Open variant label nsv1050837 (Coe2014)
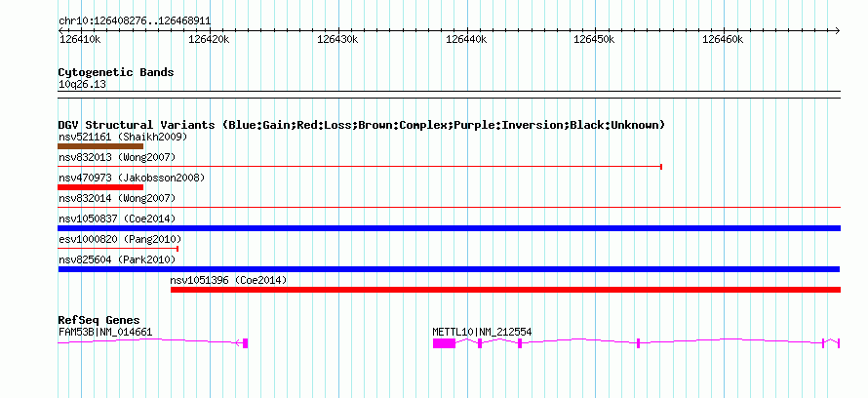The image size is (868, 398). (117, 219)
